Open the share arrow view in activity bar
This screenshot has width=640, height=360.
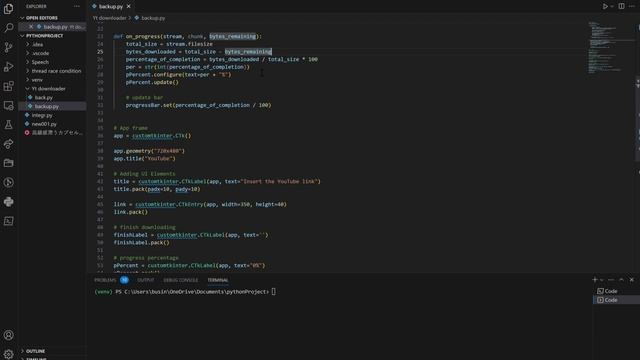pos(9,144)
